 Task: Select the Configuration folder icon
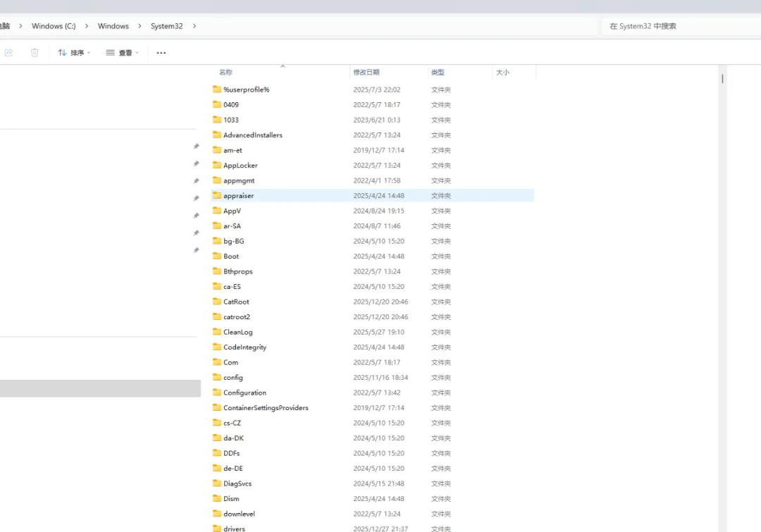click(217, 392)
